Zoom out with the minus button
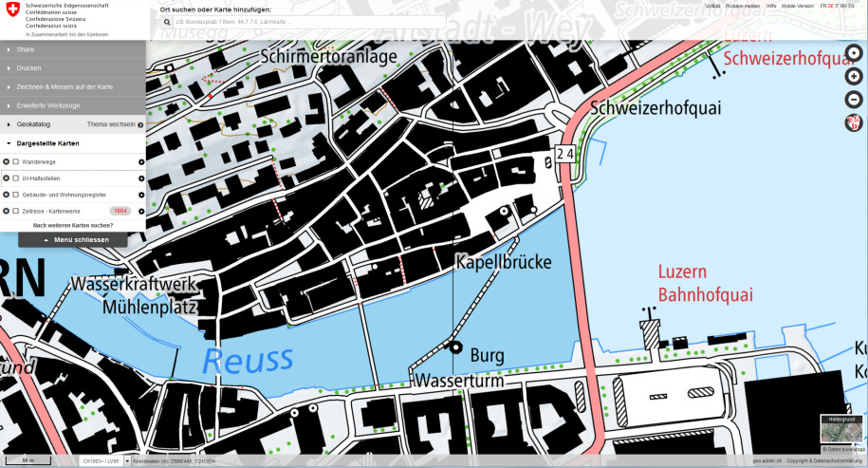The width and height of the screenshot is (868, 468). (853, 99)
